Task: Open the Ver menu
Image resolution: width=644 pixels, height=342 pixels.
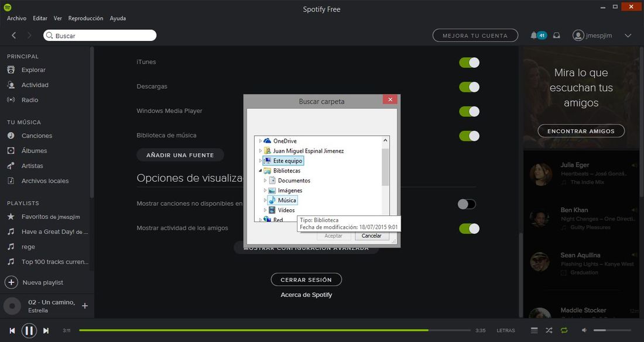Action: tap(58, 18)
